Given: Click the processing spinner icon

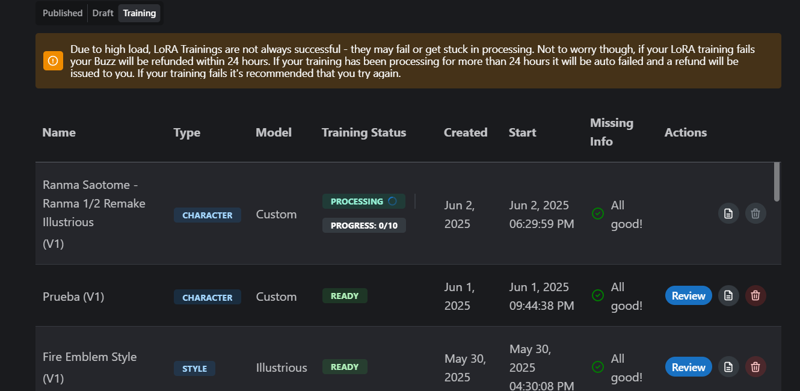Looking at the screenshot, I should 392,201.
